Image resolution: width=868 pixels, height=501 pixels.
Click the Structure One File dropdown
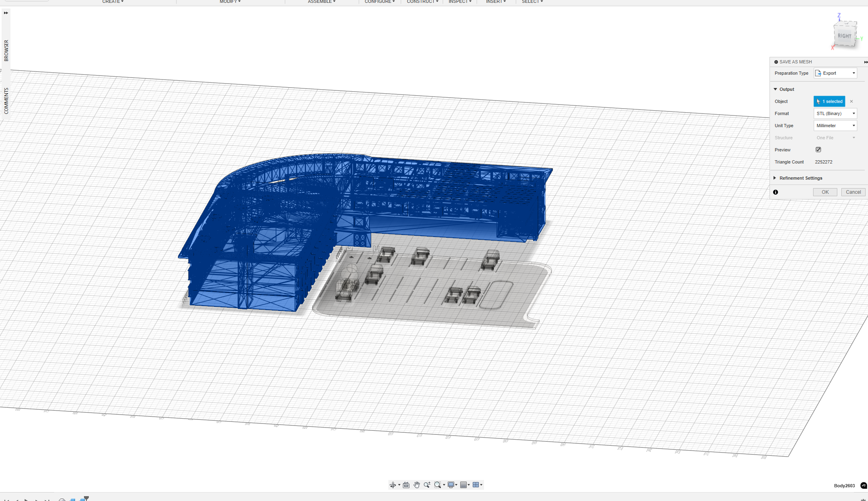[835, 138]
